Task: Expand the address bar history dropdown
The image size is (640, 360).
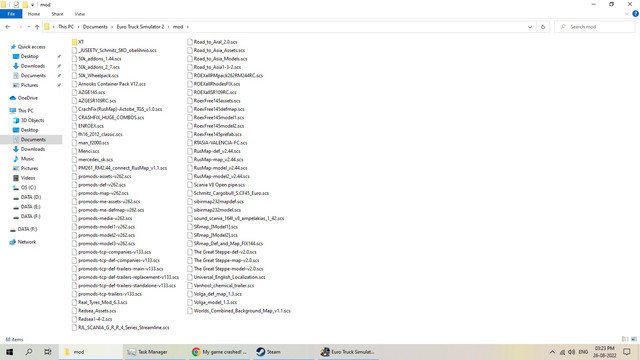Action: (530, 27)
